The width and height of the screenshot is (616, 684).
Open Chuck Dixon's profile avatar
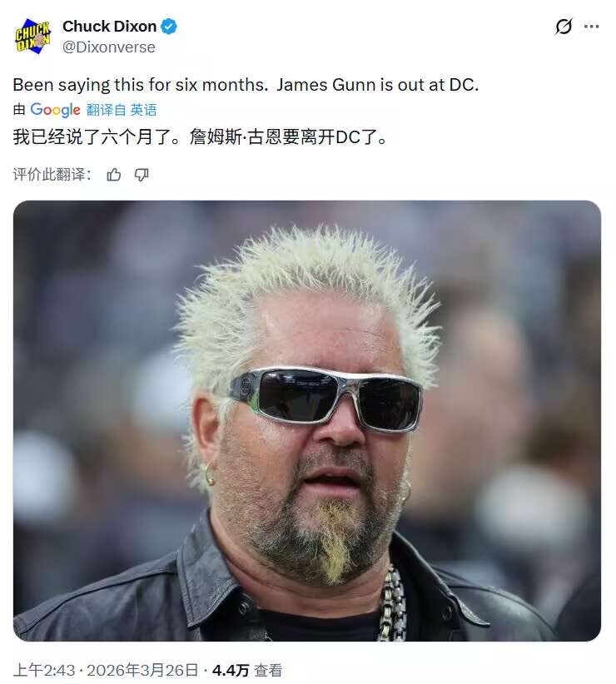click(33, 37)
